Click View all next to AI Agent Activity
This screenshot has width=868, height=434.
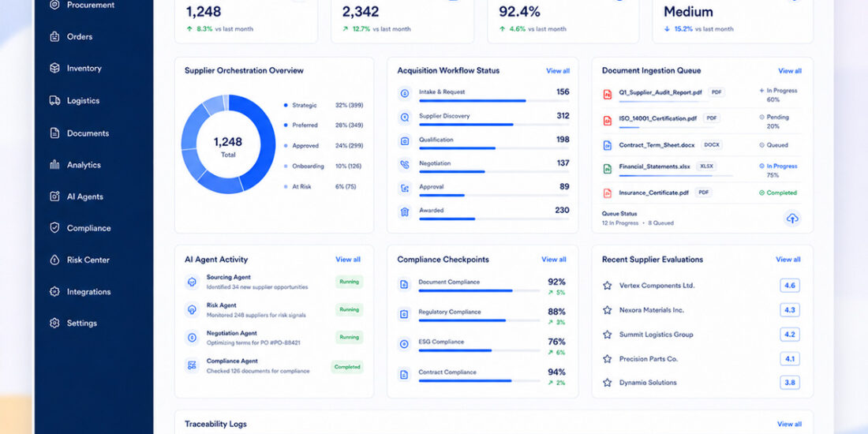[348, 259]
